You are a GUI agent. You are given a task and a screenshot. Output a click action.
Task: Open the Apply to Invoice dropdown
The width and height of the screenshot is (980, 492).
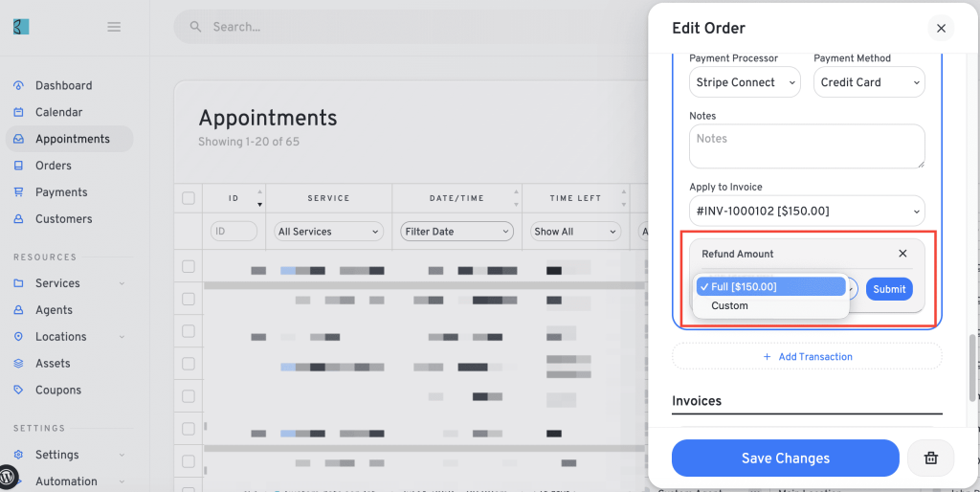click(807, 212)
